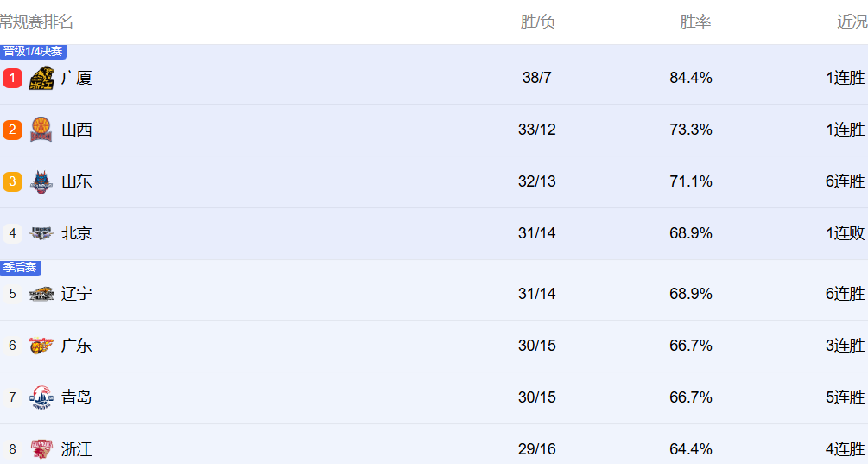Click the 山东 team logo
Viewport: 868px width, 464px height.
pyautogui.click(x=41, y=181)
